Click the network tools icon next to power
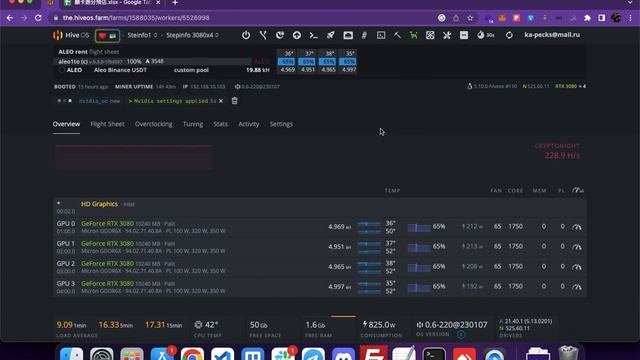 [263, 35]
